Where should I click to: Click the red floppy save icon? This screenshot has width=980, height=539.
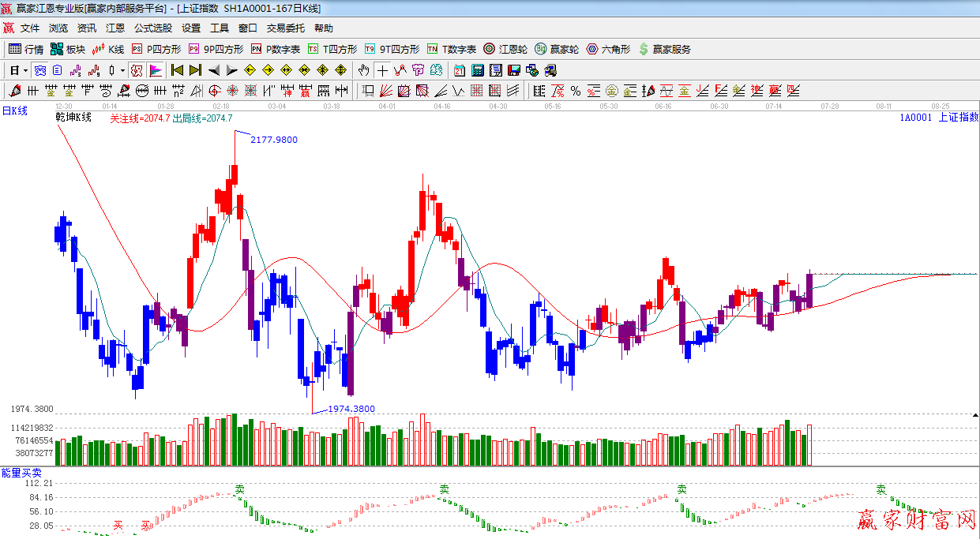click(514, 70)
